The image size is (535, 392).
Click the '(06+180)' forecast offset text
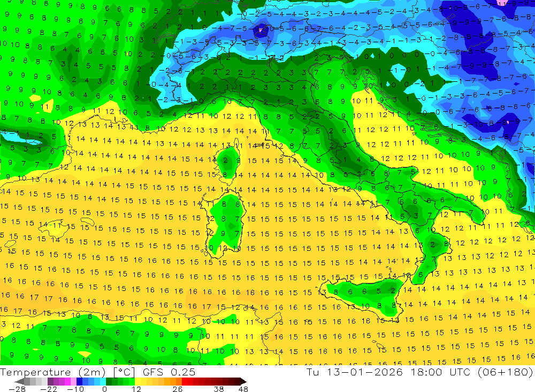(505, 372)
